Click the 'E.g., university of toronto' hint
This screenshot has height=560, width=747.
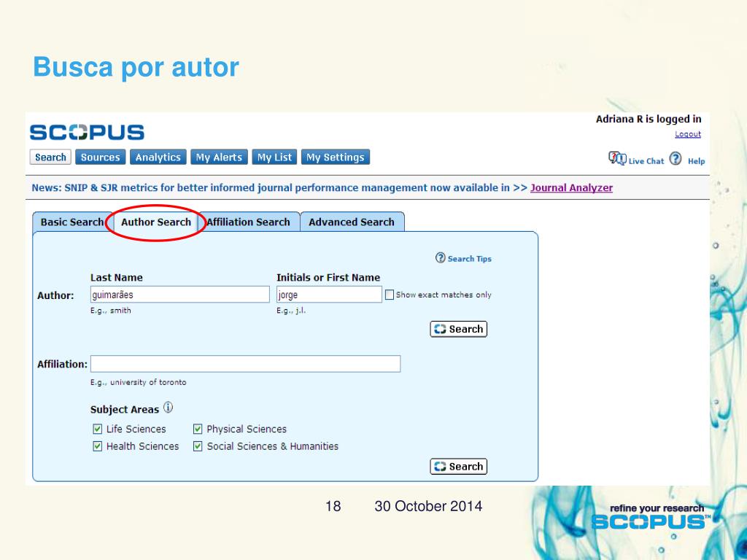pos(138,382)
